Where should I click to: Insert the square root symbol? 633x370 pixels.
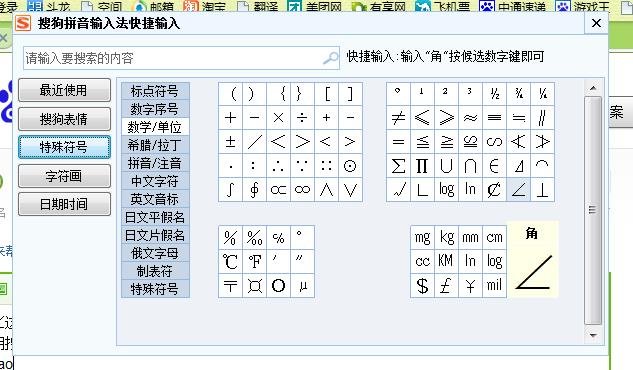(398, 190)
